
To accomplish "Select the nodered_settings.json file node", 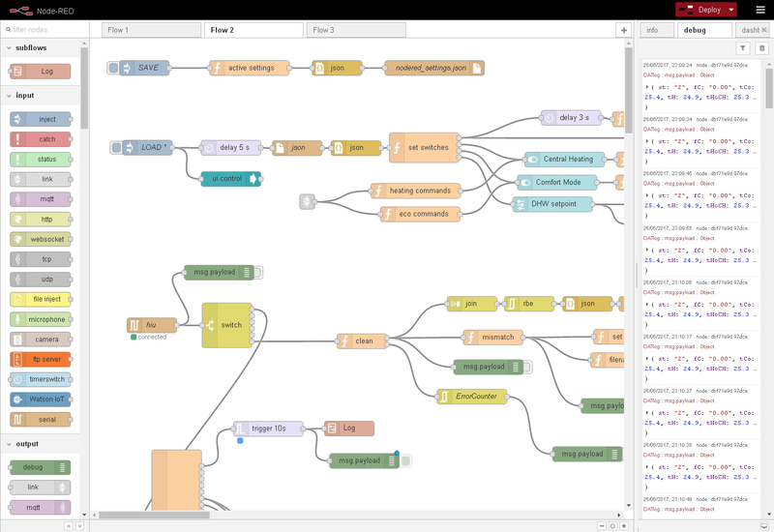I will 434,68.
